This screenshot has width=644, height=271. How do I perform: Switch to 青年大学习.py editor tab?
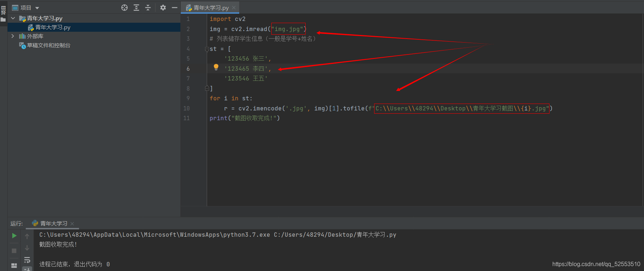tap(211, 8)
